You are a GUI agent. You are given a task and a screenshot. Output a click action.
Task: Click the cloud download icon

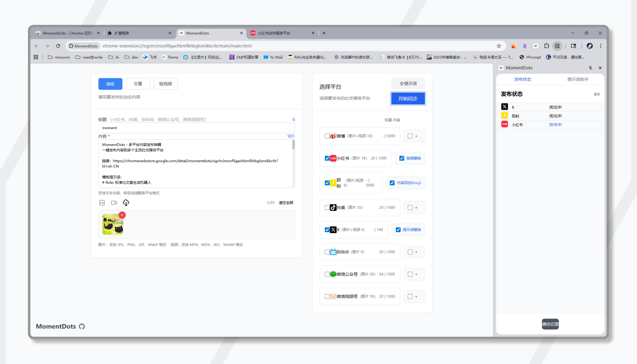pyautogui.click(x=126, y=203)
